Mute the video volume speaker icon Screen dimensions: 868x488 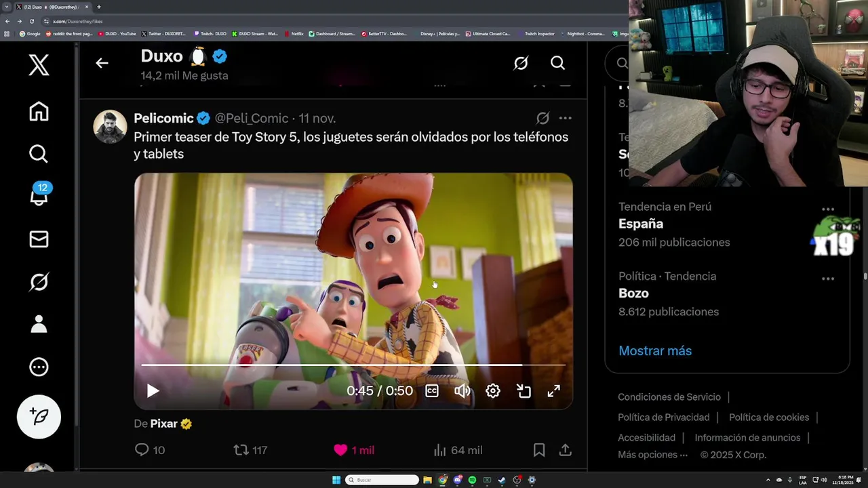click(x=462, y=391)
